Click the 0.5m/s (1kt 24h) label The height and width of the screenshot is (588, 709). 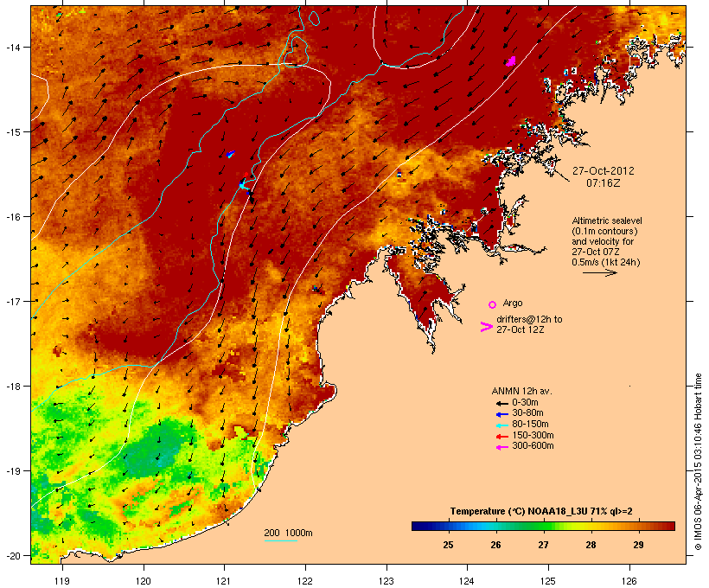point(606,262)
